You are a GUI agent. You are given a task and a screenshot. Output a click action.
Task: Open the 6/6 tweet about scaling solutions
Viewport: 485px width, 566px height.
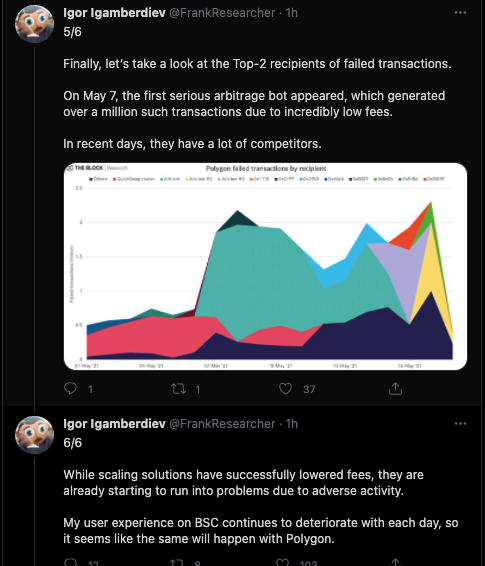[x=261, y=506]
